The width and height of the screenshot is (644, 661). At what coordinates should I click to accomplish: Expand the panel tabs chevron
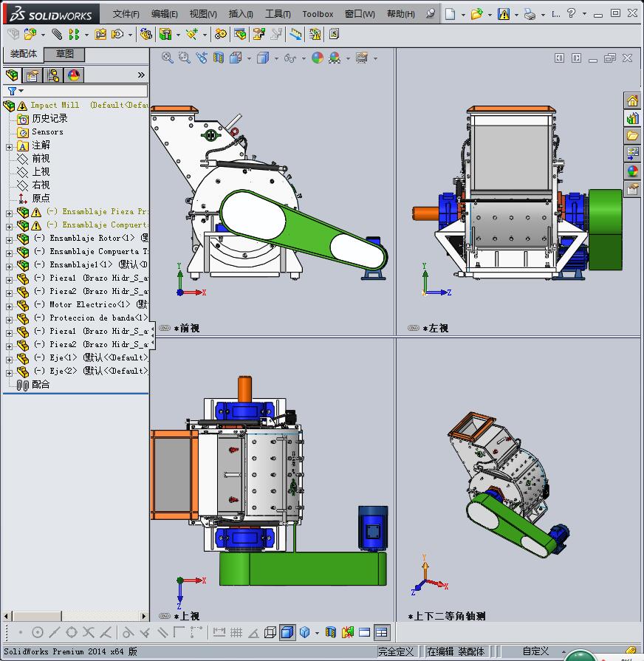tap(141, 75)
